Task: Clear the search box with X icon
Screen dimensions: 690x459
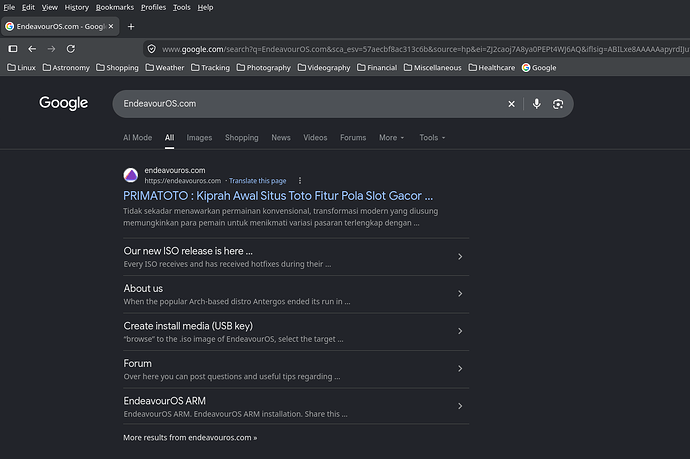Action: click(511, 104)
